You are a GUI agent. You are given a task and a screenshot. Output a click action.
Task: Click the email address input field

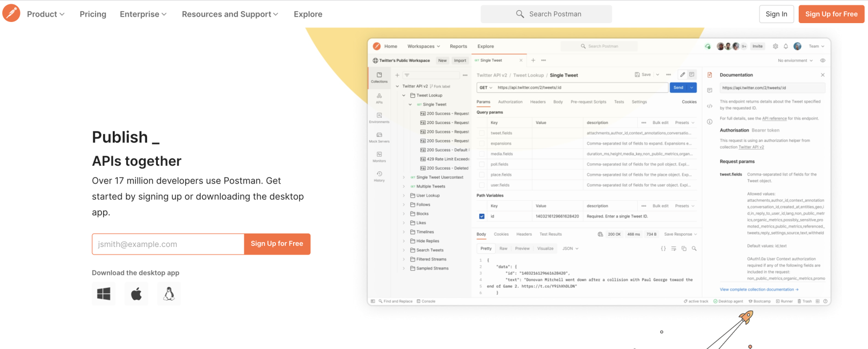click(x=168, y=244)
